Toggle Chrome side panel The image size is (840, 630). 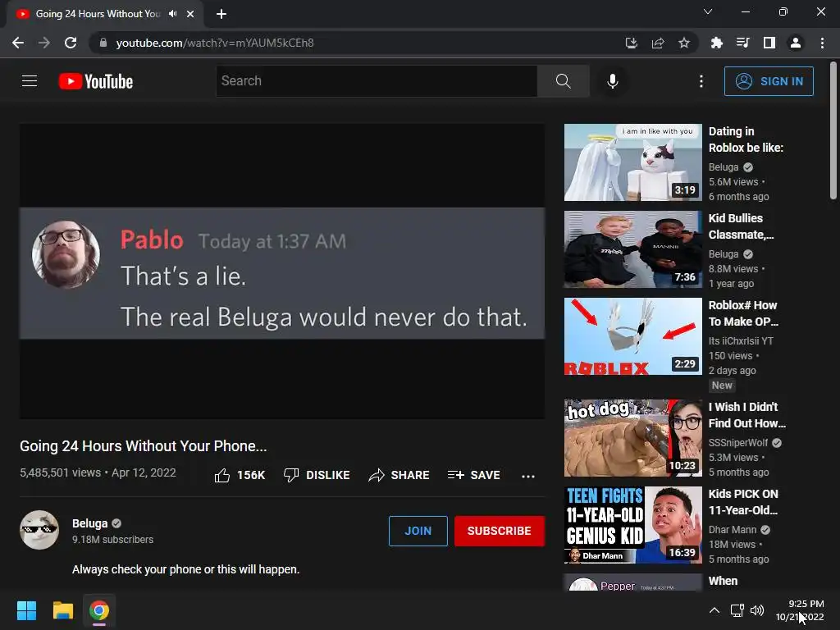769,43
